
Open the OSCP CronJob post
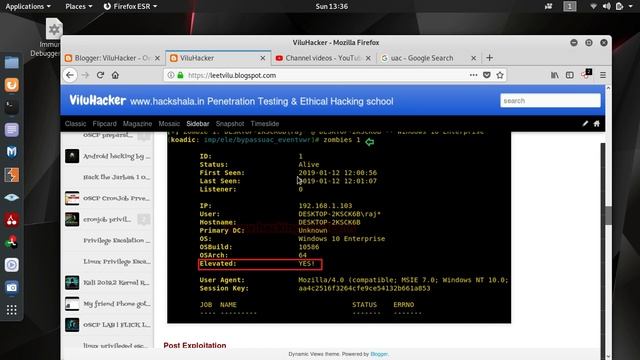(x=108, y=198)
